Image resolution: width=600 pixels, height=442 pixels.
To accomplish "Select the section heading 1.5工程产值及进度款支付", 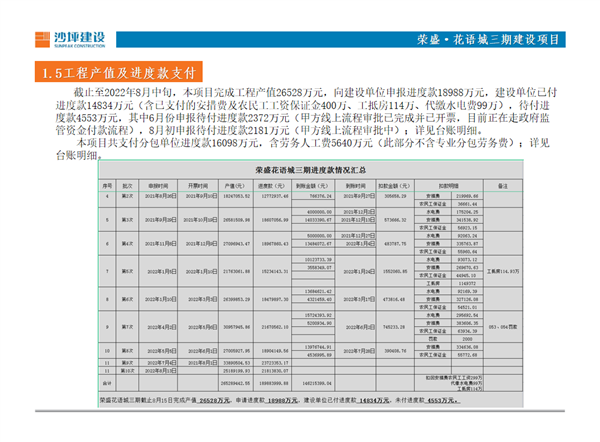I will point(119,72).
